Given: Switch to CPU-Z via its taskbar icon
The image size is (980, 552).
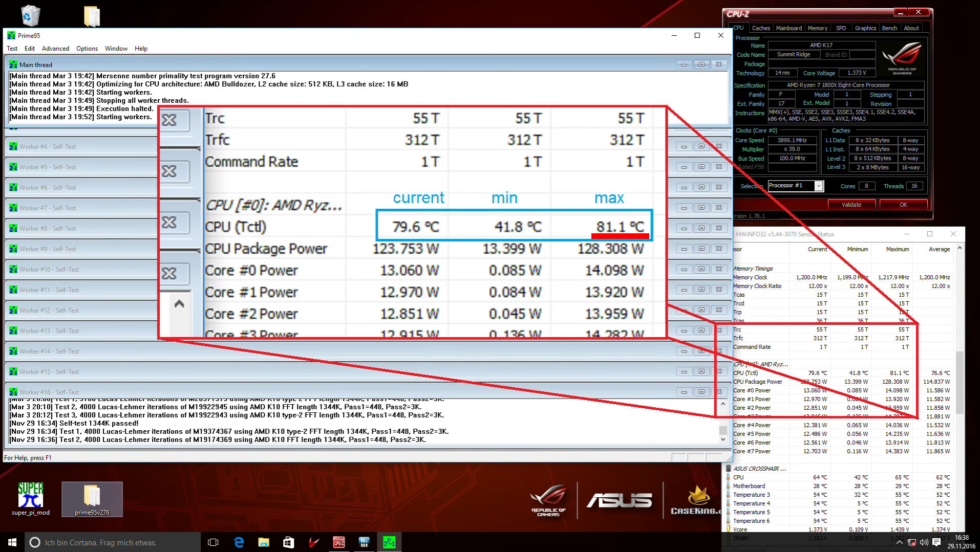Looking at the screenshot, I should (x=339, y=542).
